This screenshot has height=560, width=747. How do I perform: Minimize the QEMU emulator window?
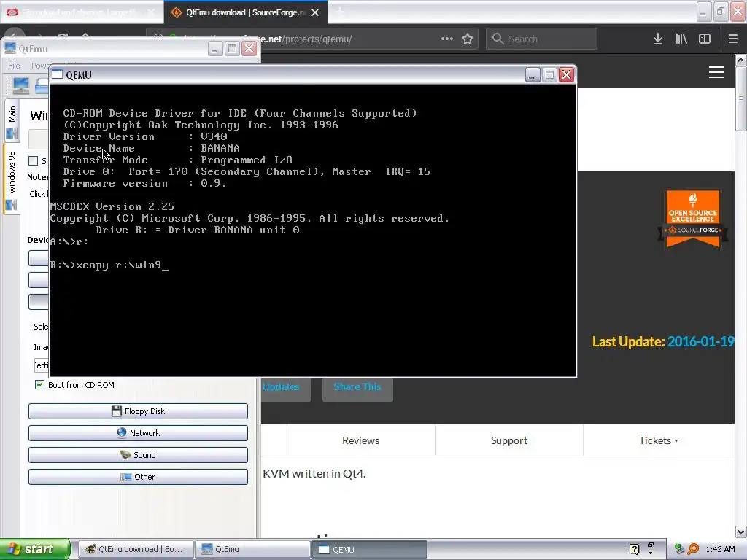click(x=533, y=75)
